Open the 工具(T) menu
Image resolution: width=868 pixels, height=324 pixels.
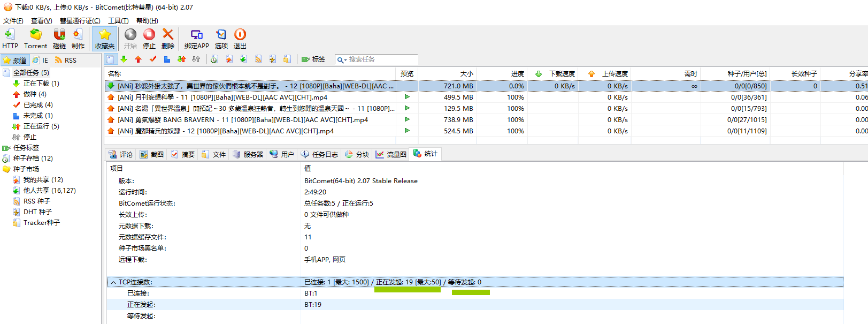point(118,21)
